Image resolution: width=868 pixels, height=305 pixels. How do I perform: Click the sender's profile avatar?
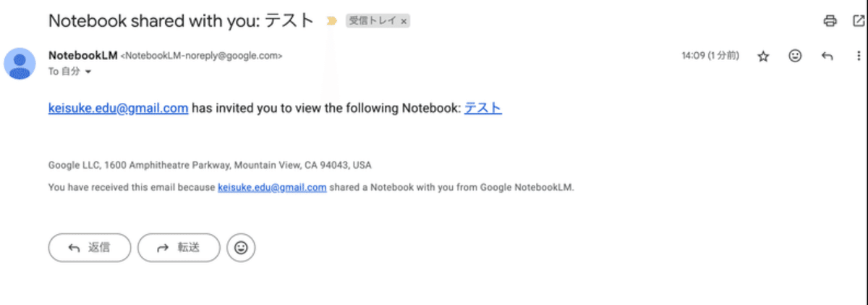tap(20, 63)
